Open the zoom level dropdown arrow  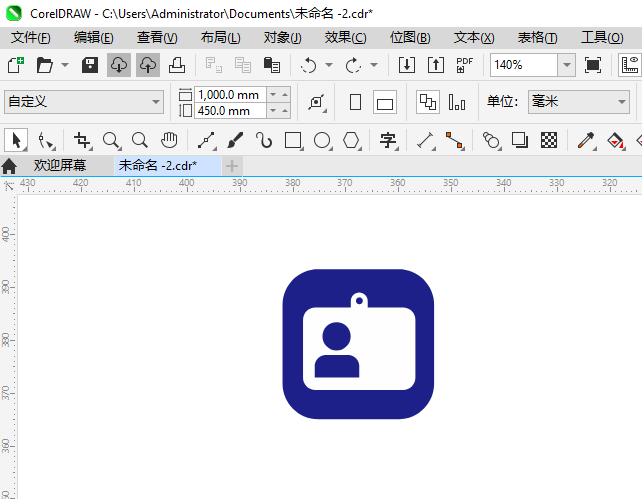[567, 65]
